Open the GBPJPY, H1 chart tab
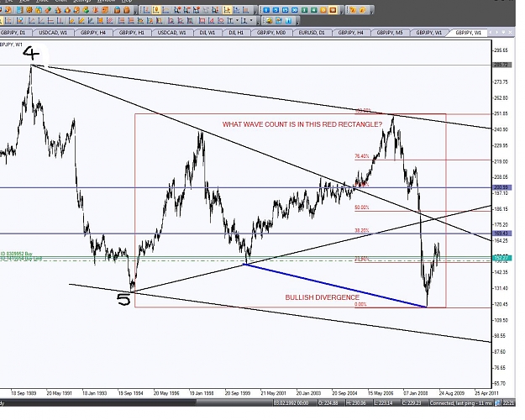The image size is (525, 420). click(x=132, y=33)
